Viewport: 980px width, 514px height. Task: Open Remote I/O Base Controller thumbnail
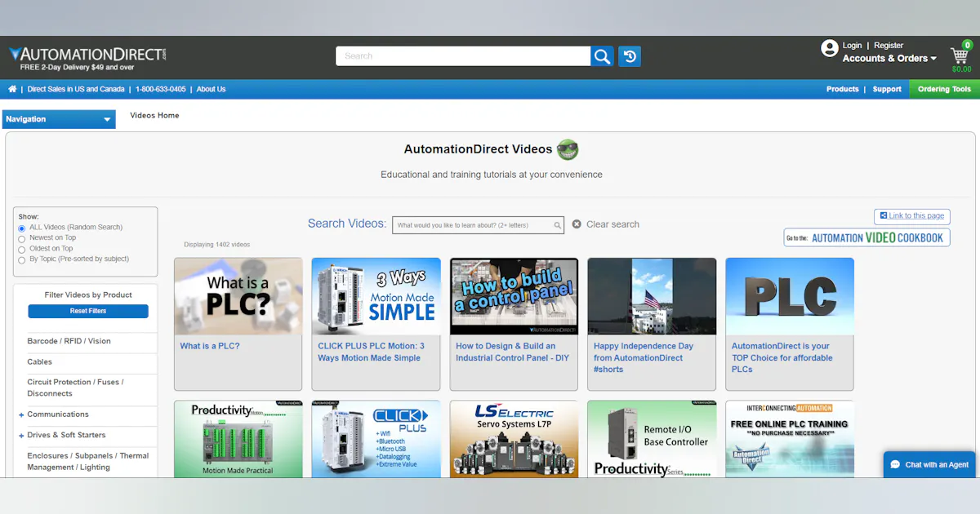click(x=652, y=438)
